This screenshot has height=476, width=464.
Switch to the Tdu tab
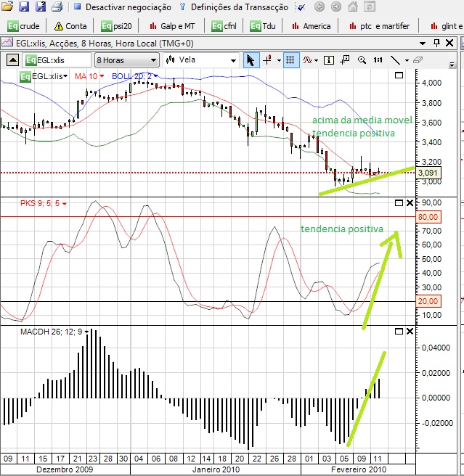tap(263, 26)
